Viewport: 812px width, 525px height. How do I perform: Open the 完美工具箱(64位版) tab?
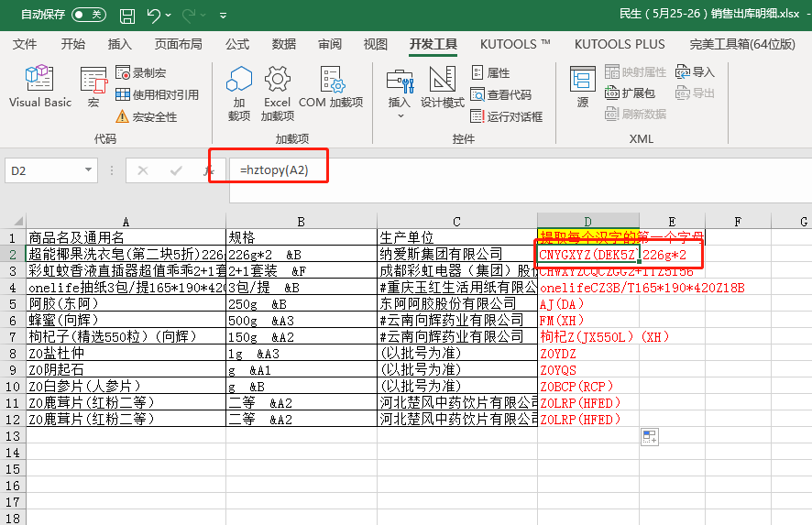point(742,45)
